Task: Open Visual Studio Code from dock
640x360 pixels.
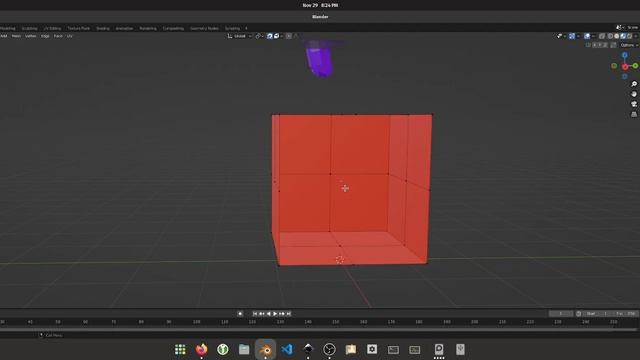Action: pyautogui.click(x=287, y=349)
